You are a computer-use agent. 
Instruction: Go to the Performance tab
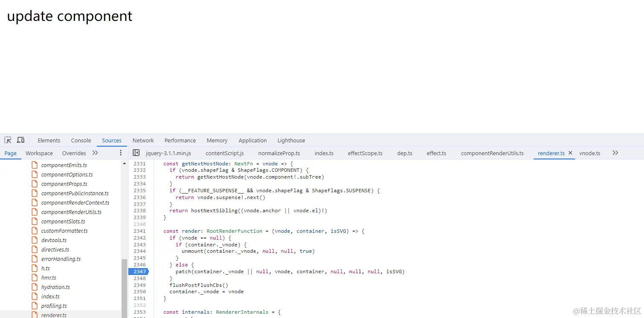[180, 140]
